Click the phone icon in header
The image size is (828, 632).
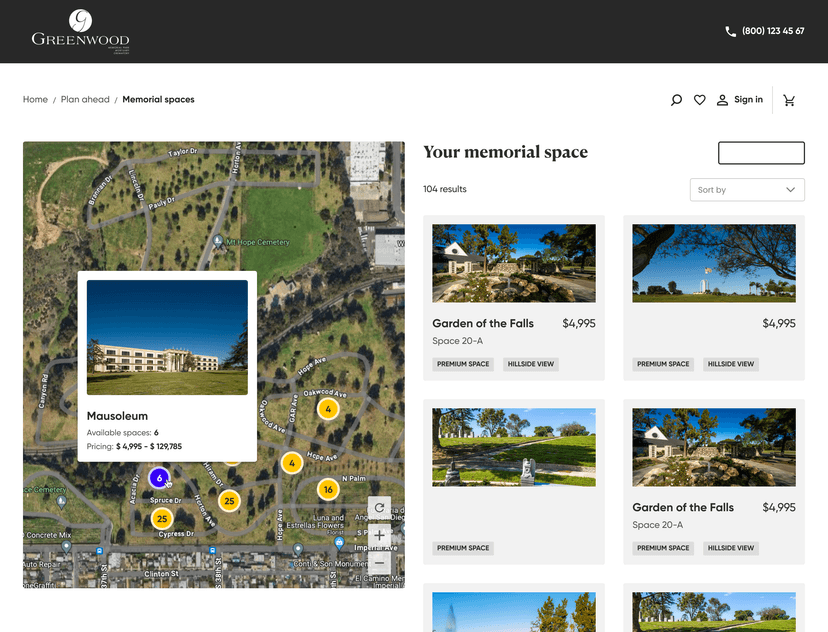tap(730, 31)
